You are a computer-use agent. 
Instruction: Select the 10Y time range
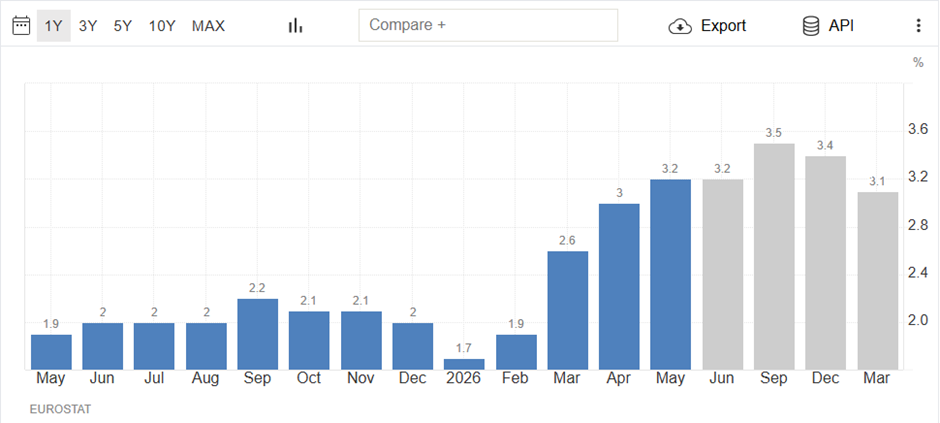(162, 26)
